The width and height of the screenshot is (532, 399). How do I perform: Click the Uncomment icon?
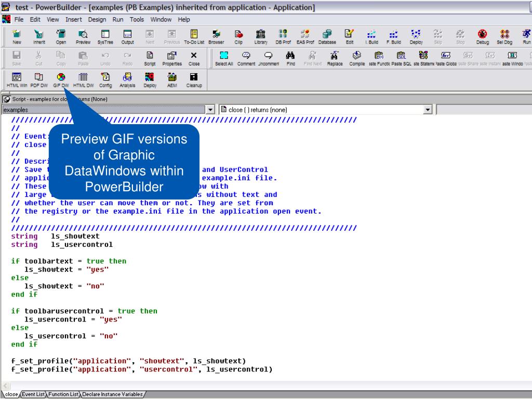(269, 58)
